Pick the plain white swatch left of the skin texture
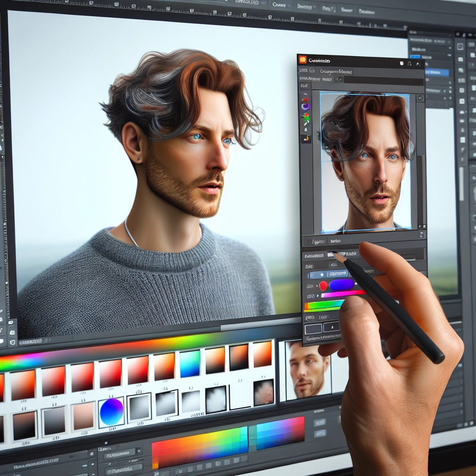The image size is (476, 476). pos(240,396)
